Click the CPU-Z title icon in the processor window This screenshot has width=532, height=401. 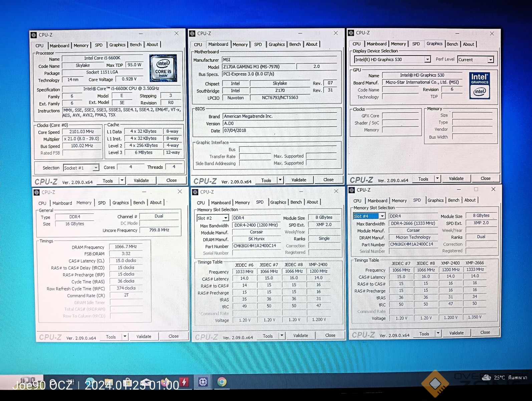(x=34, y=35)
